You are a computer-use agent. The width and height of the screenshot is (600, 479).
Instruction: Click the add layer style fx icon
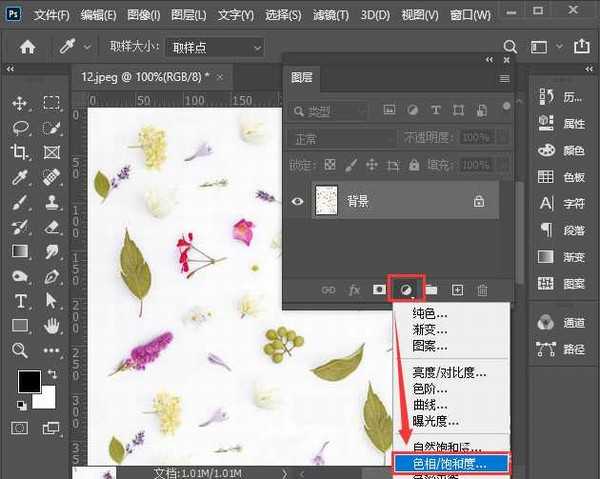pos(354,290)
